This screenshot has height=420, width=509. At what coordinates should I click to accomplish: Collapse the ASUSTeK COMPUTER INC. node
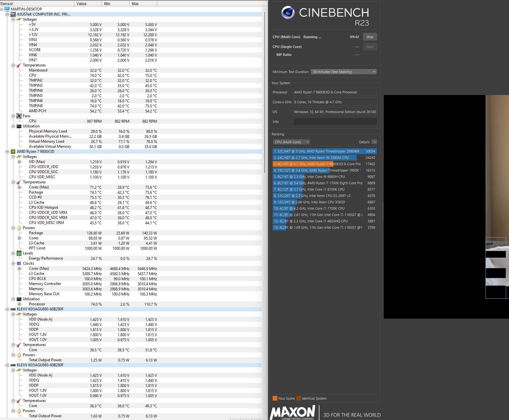tap(7, 14)
